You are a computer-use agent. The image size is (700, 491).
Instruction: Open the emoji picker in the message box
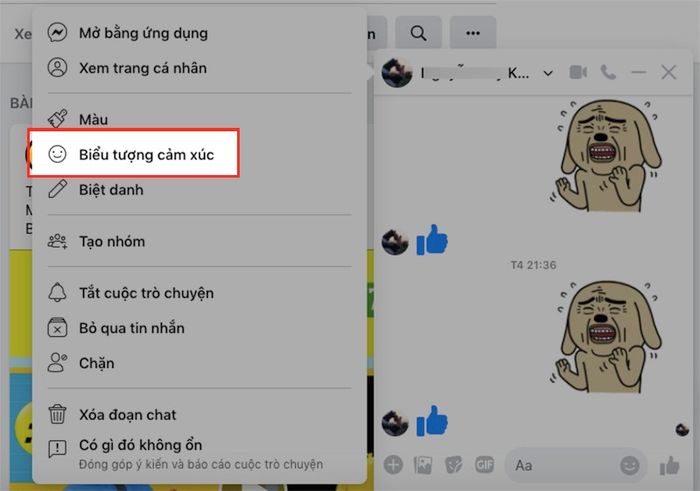tap(629, 466)
